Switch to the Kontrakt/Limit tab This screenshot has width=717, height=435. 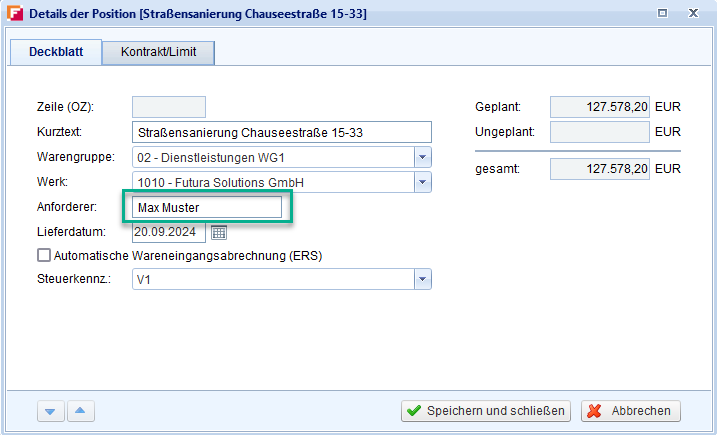[x=158, y=52]
